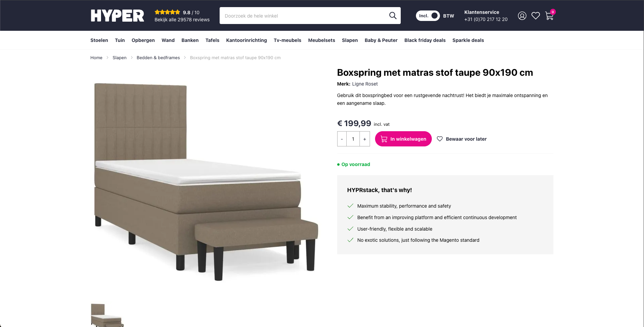Open the shopping cart icon
The image size is (644, 327).
pyautogui.click(x=549, y=16)
